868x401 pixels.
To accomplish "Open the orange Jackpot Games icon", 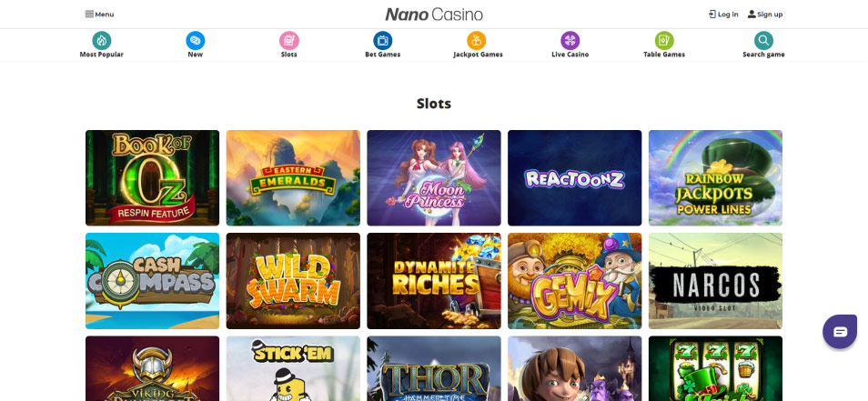I will pyautogui.click(x=477, y=40).
